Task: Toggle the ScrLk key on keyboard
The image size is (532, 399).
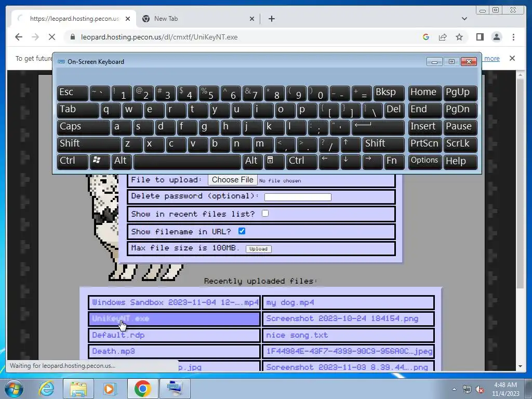Action: 460,144
